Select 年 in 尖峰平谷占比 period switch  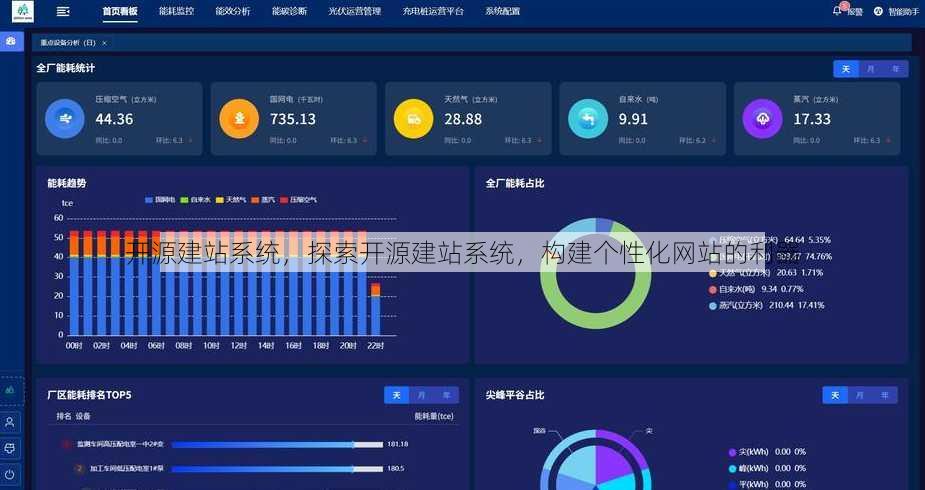click(885, 395)
